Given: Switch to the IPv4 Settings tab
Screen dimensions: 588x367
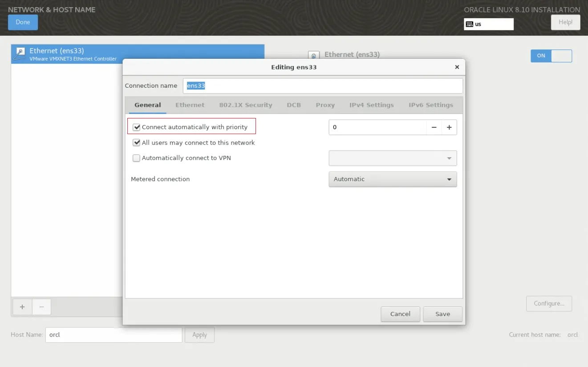Looking at the screenshot, I should point(371,105).
